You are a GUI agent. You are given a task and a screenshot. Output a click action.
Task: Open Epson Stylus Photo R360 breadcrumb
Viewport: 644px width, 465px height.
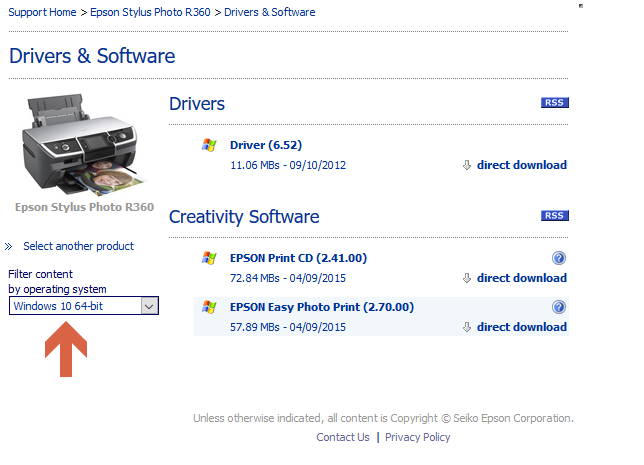pos(150,12)
